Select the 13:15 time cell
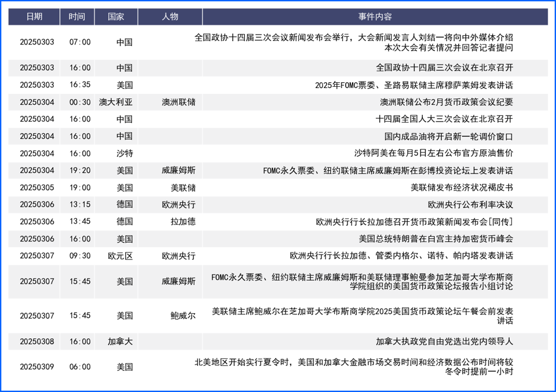This screenshot has height=392, width=556. (80, 204)
